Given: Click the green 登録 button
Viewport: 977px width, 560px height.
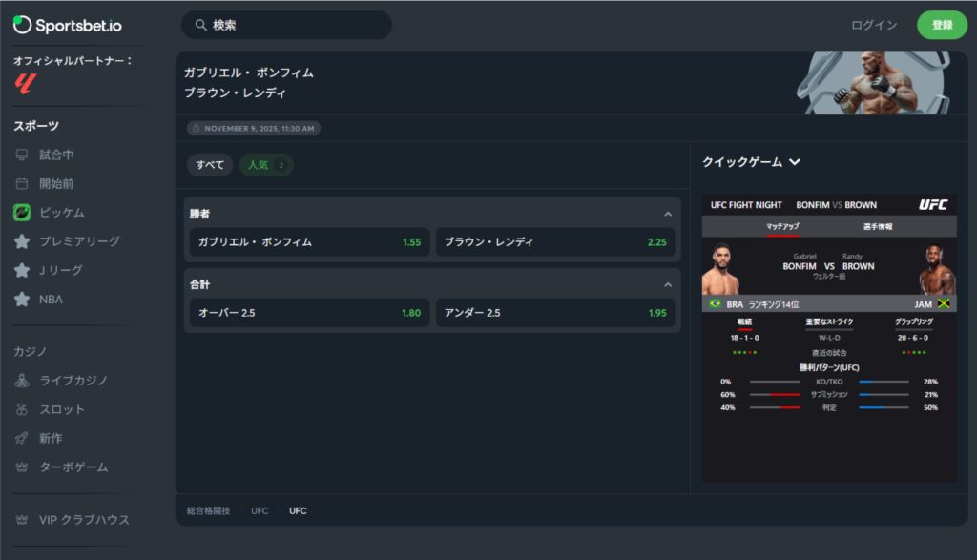Looking at the screenshot, I should click(x=942, y=25).
